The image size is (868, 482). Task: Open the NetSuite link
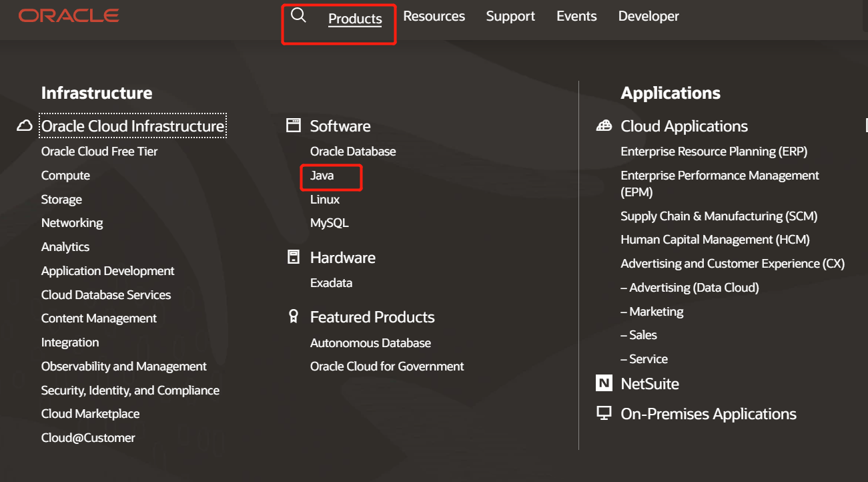650,384
